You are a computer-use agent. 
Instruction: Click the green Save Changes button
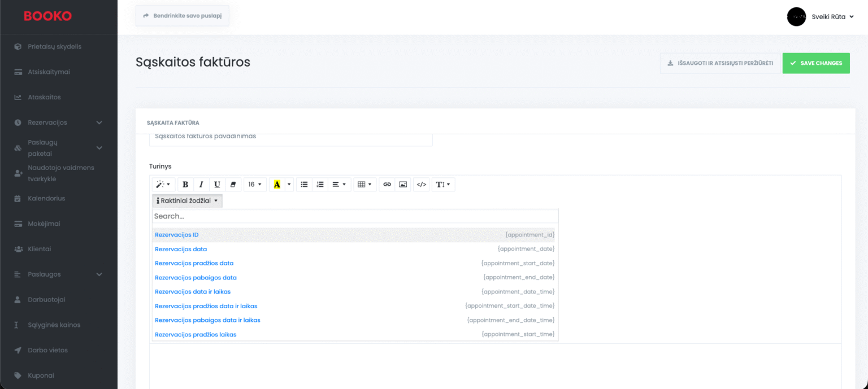815,63
